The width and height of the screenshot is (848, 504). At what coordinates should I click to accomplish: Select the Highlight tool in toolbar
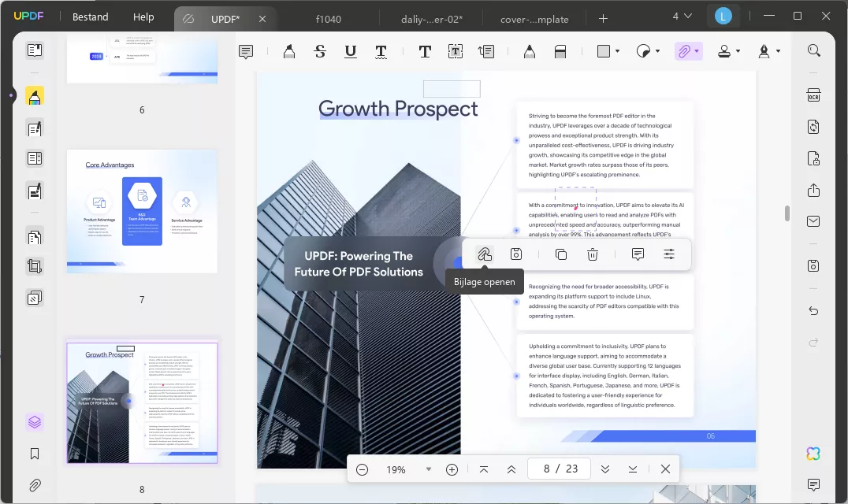(x=289, y=51)
